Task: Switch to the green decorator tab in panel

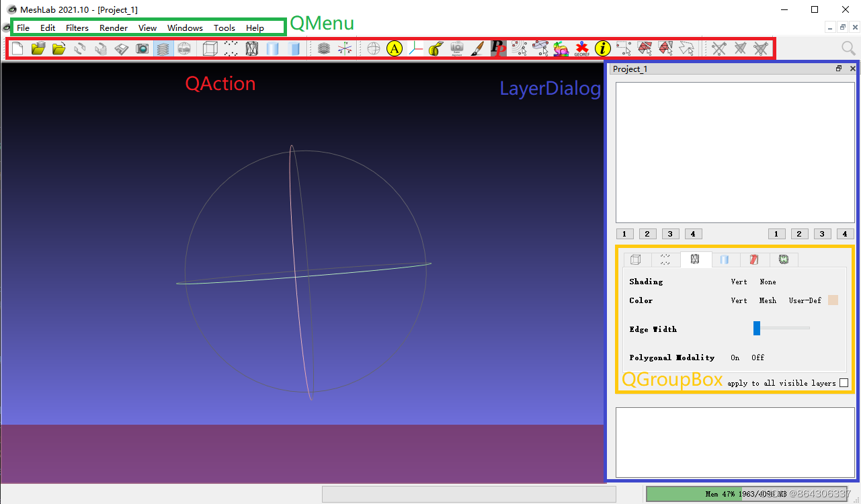Action: (784, 259)
